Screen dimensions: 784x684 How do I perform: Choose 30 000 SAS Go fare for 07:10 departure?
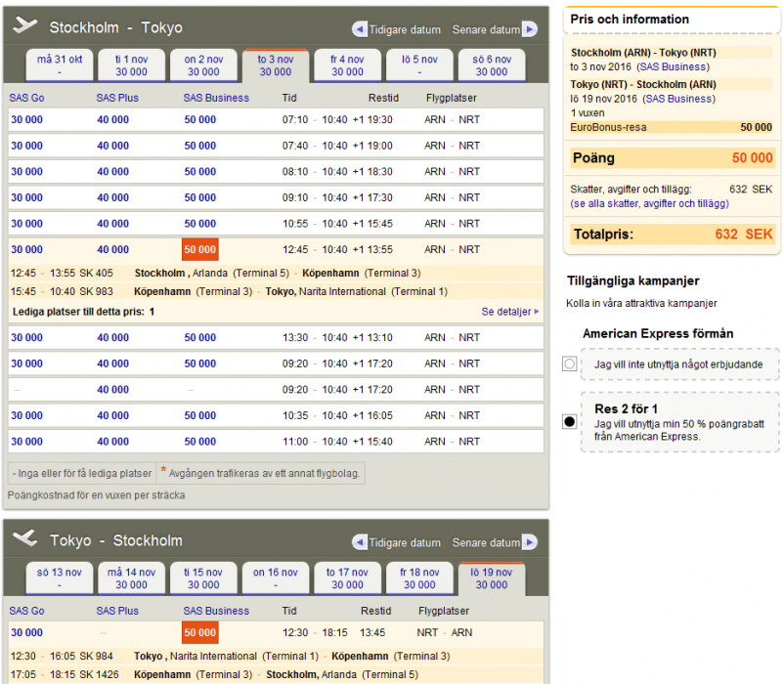[x=27, y=120]
